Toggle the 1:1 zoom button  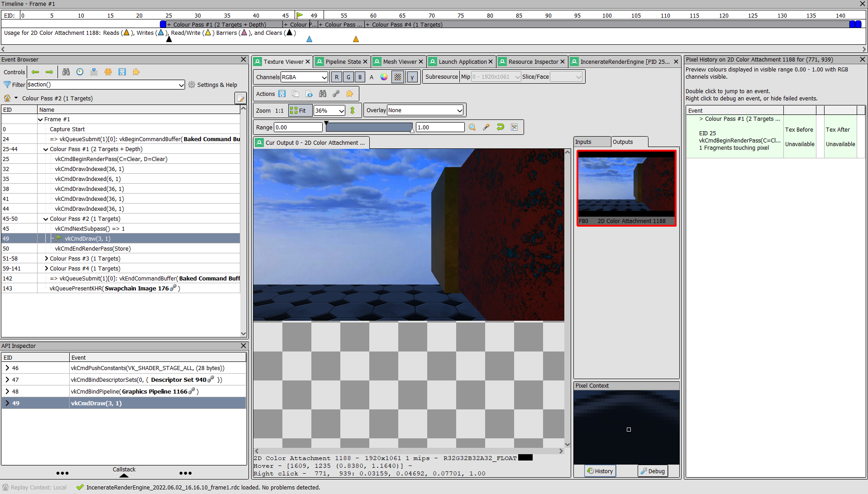point(279,110)
